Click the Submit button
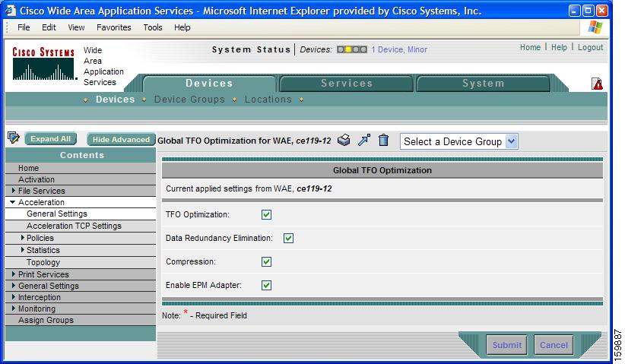The height and width of the screenshot is (364, 625). [506, 345]
